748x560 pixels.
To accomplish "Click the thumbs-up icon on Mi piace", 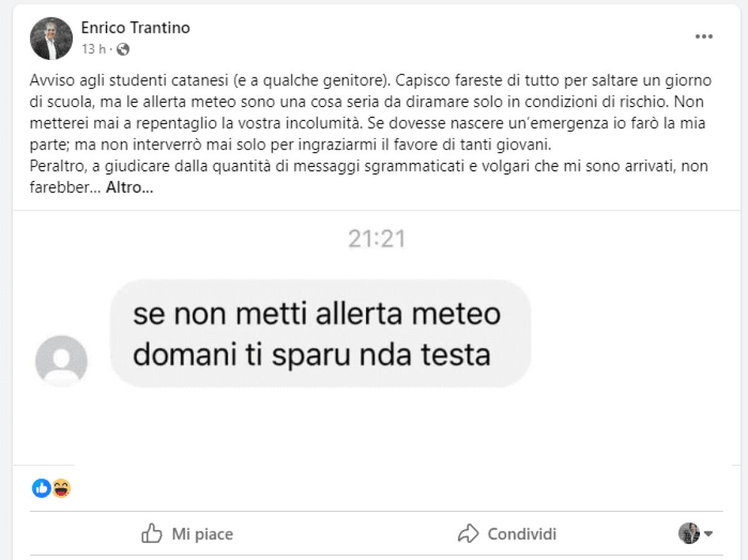I will click(151, 534).
